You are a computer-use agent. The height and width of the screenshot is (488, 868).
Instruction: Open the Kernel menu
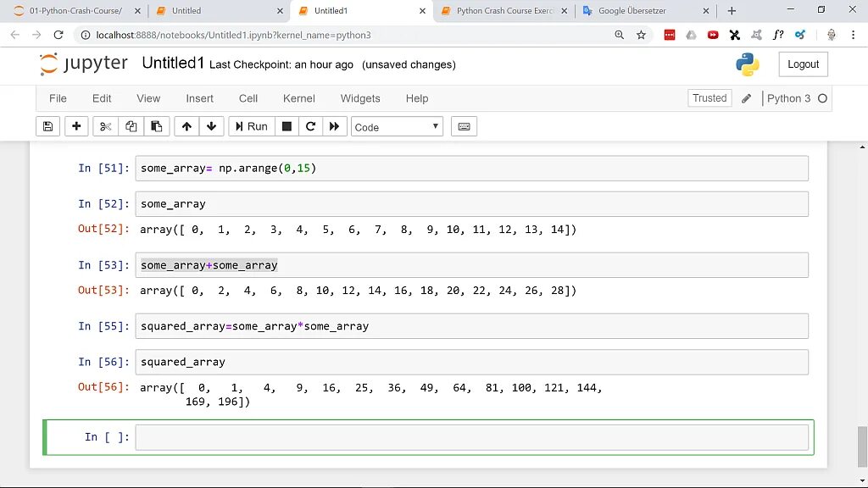tap(299, 98)
